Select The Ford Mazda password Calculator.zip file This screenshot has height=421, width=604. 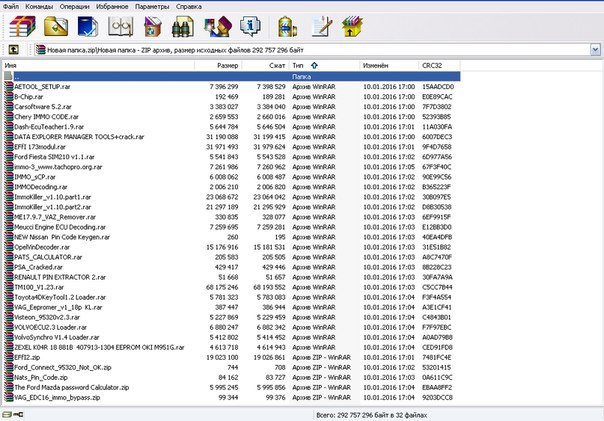coord(71,387)
